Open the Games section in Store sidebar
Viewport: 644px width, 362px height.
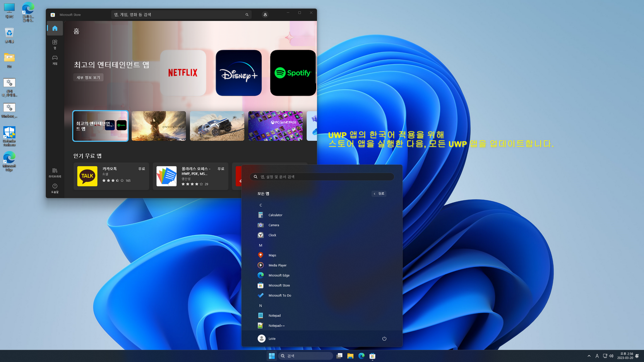tap(55, 60)
